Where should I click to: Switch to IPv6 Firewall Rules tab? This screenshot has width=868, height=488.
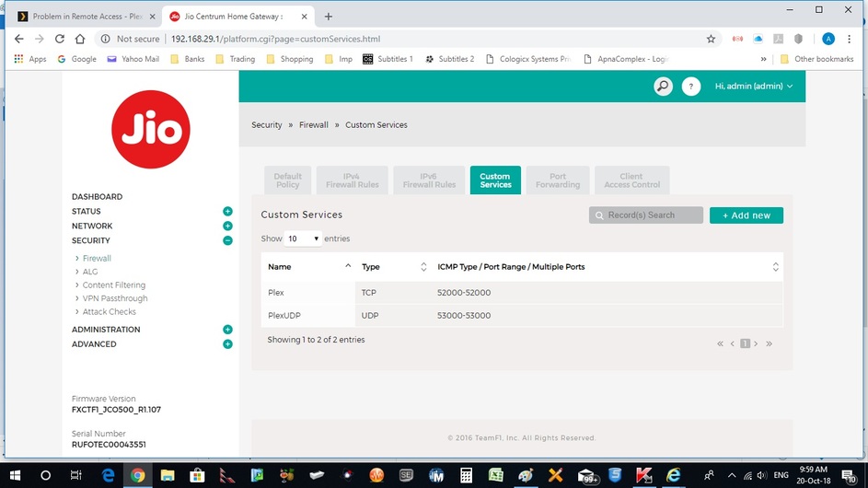[429, 180]
